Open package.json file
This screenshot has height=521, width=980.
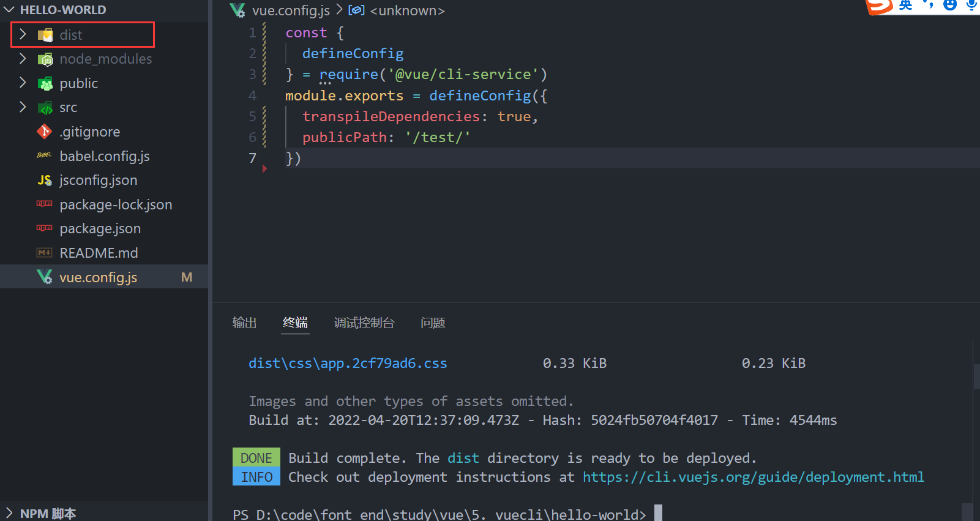(x=100, y=228)
